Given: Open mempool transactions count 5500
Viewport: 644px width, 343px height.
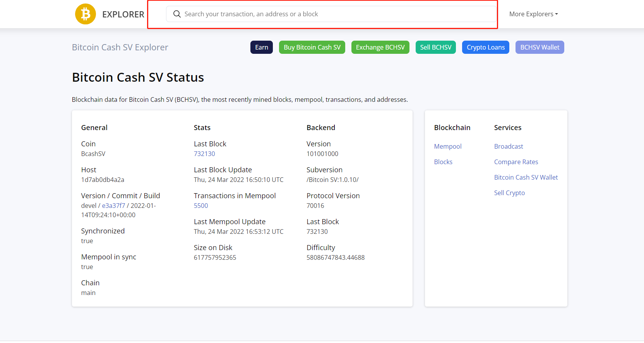Looking at the screenshot, I should [x=201, y=206].
